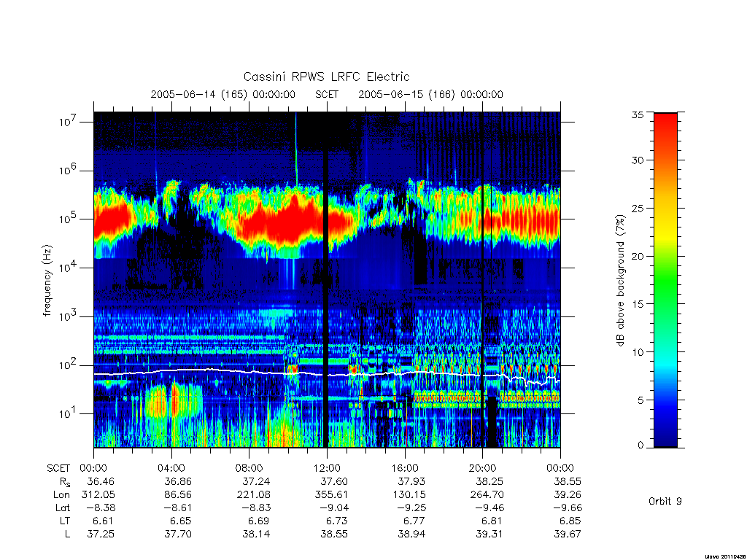
Task: Click the blue bottom of the color bar
Action: tap(665, 438)
